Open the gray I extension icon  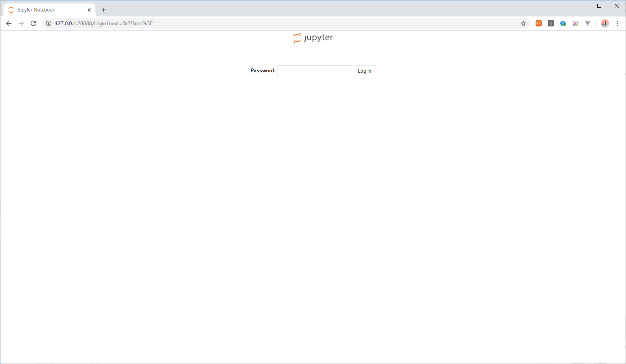(551, 23)
